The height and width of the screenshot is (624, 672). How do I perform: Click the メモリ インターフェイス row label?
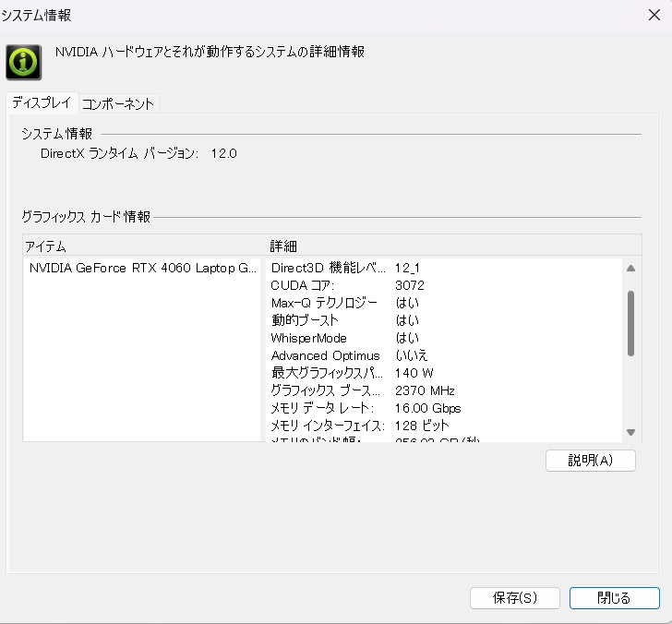[x=328, y=426]
